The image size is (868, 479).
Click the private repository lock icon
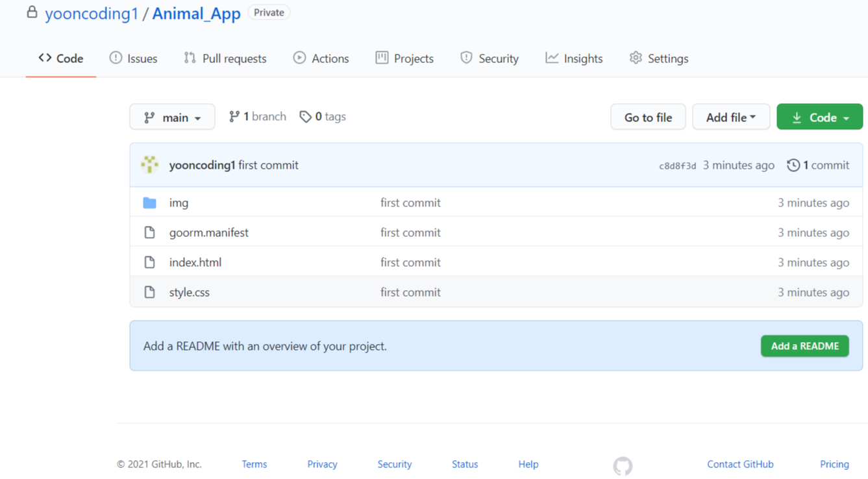32,12
